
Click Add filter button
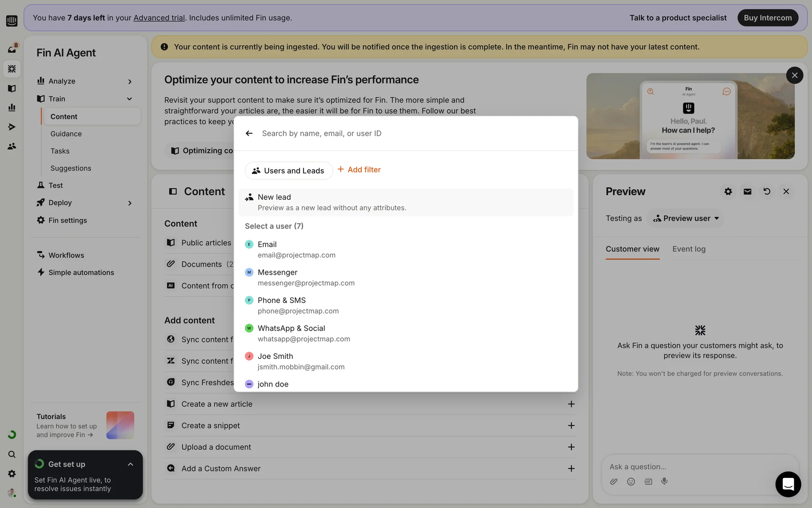click(359, 170)
